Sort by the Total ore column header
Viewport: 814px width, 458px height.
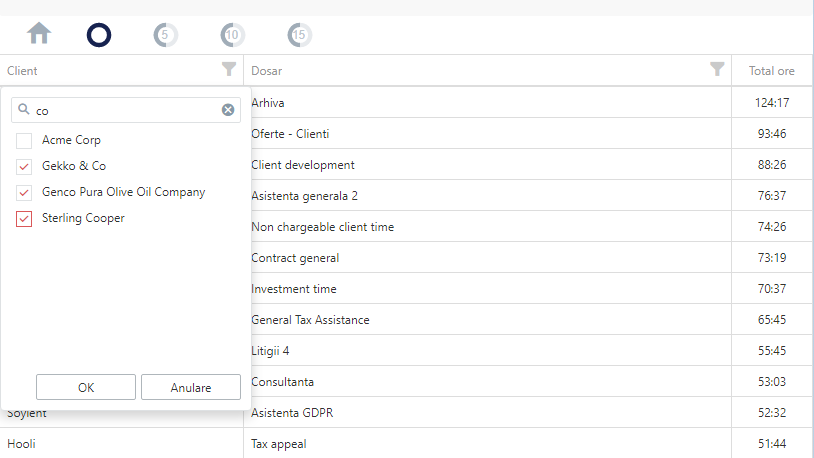pos(771,71)
